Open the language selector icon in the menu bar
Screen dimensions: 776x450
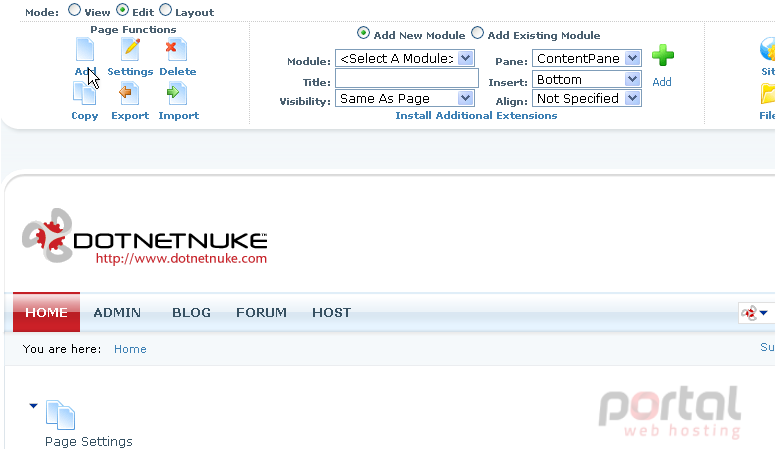click(755, 313)
